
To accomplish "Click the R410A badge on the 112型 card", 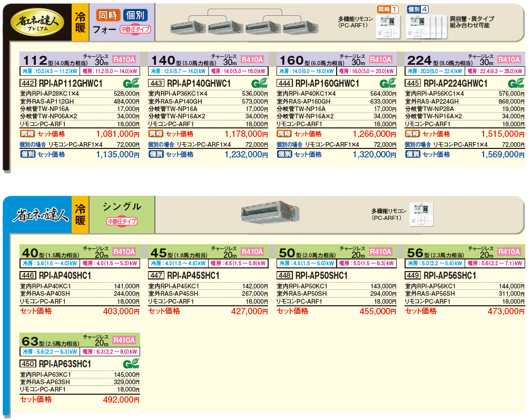I will 124,60.
